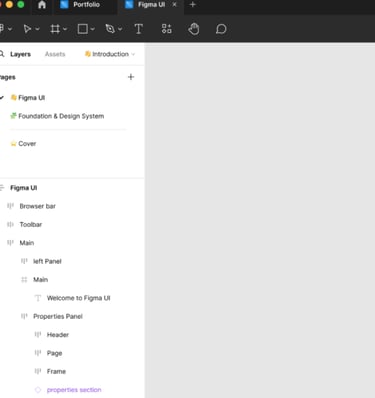375x398 pixels.
Task: Select the Pen tool
Action: tap(110, 29)
